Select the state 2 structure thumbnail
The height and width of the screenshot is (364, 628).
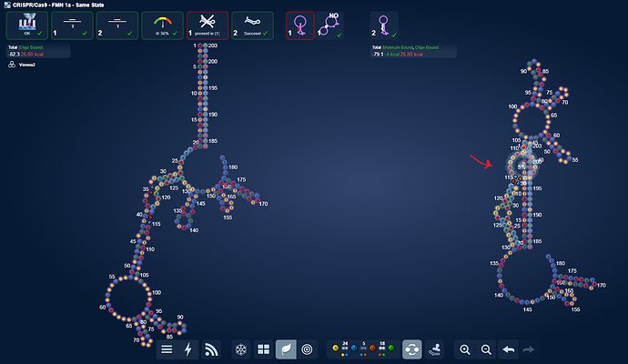[x=383, y=25]
